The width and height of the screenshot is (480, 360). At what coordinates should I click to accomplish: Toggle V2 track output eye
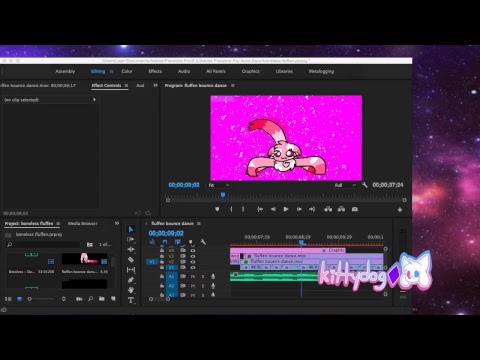click(193, 262)
